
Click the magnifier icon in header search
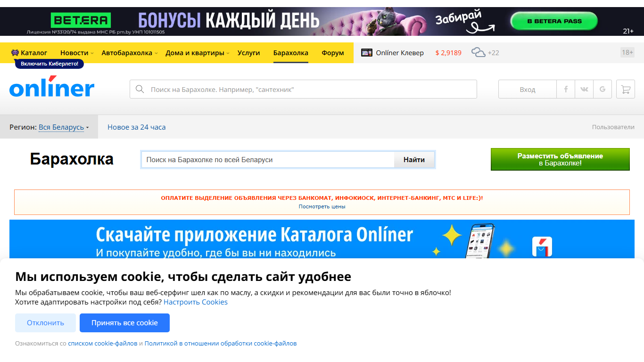(x=140, y=89)
